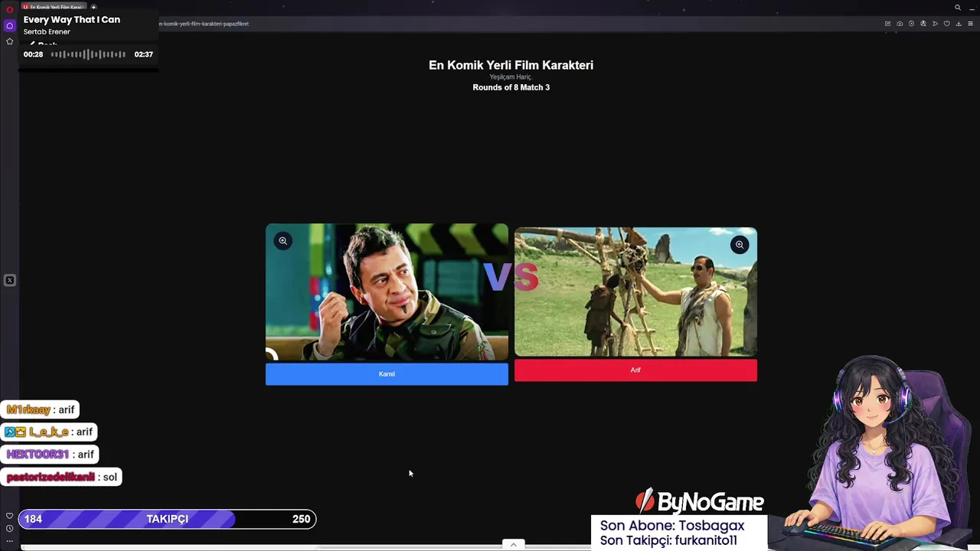Open the easy setup menu icon
Image resolution: width=980 pixels, height=551 pixels.
(x=970, y=24)
